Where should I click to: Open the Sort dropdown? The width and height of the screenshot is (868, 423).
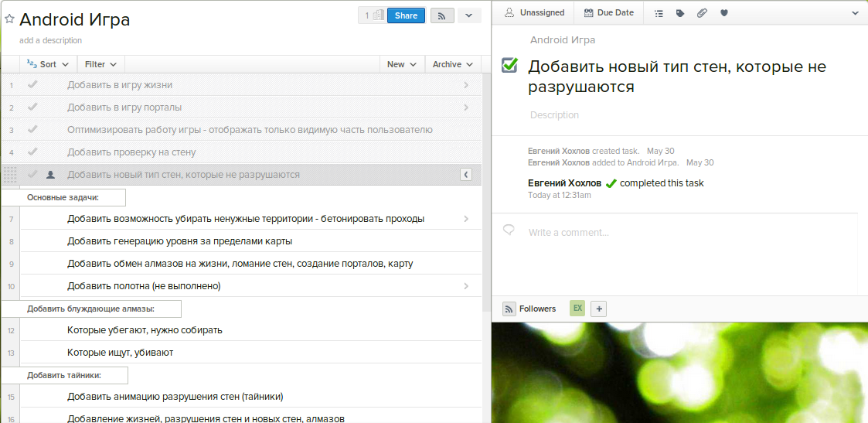pos(48,64)
